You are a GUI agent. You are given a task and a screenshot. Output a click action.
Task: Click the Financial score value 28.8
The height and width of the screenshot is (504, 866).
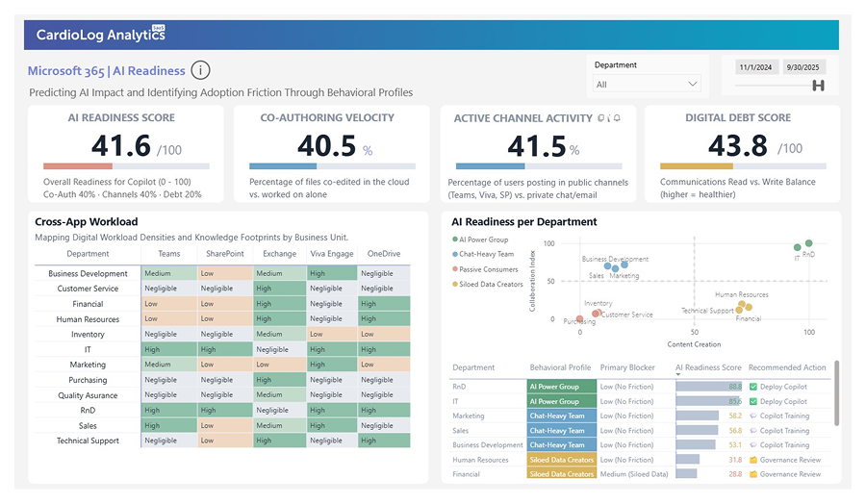[735, 474]
